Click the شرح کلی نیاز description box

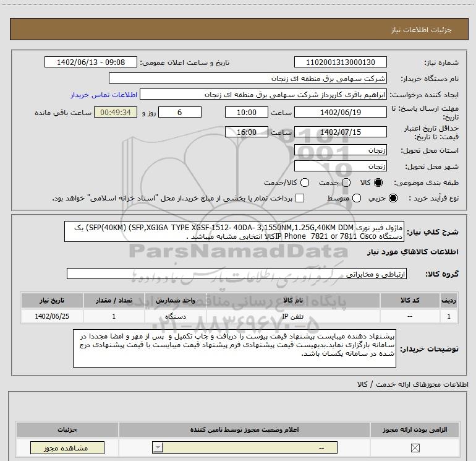coord(234,231)
